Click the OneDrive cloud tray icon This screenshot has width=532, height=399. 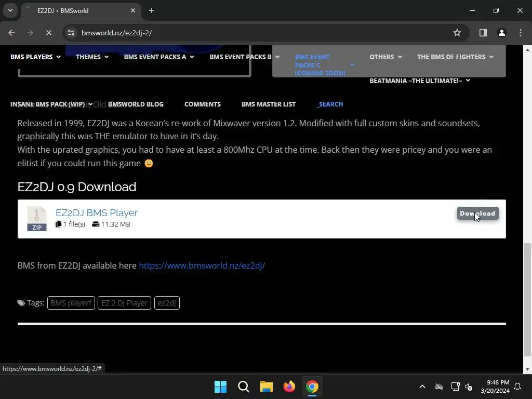439,387
